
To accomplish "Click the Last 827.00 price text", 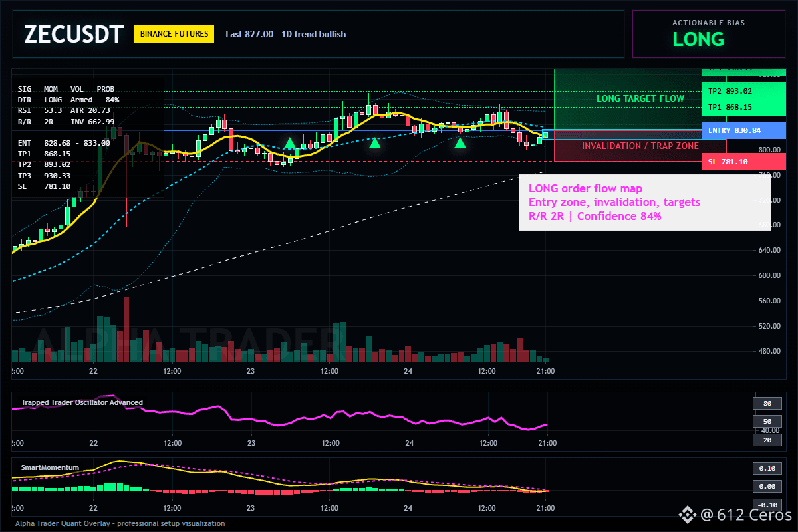I will [249, 34].
